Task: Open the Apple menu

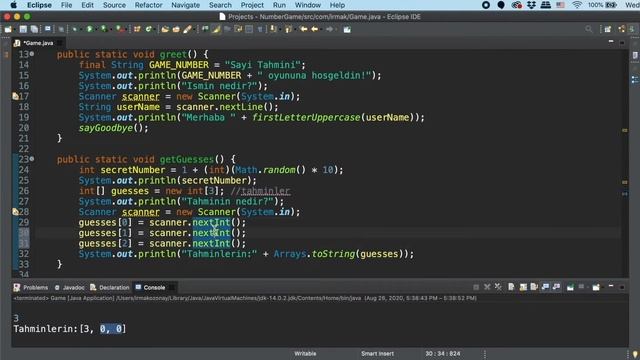Action: 13,5
